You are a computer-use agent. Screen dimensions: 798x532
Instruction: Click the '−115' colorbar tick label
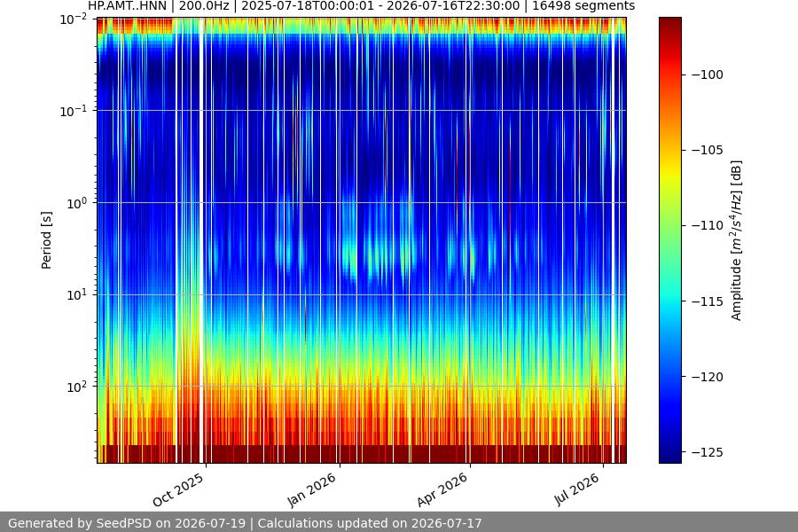[708, 301]
